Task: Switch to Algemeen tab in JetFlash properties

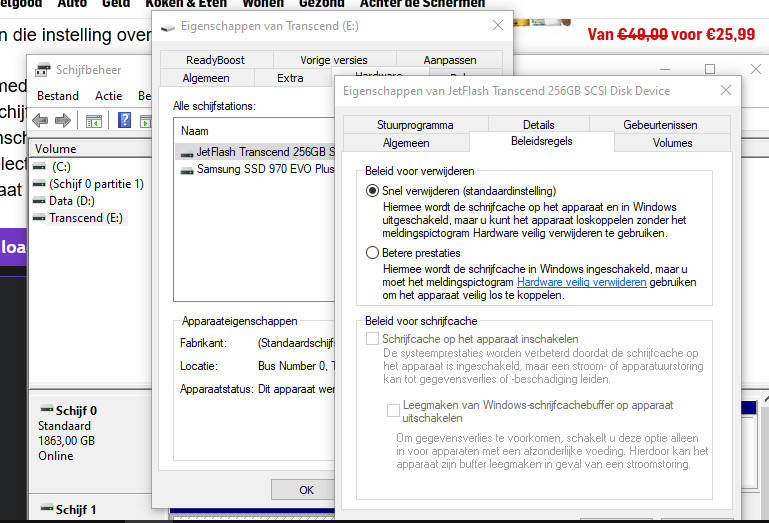Action: 406,143
